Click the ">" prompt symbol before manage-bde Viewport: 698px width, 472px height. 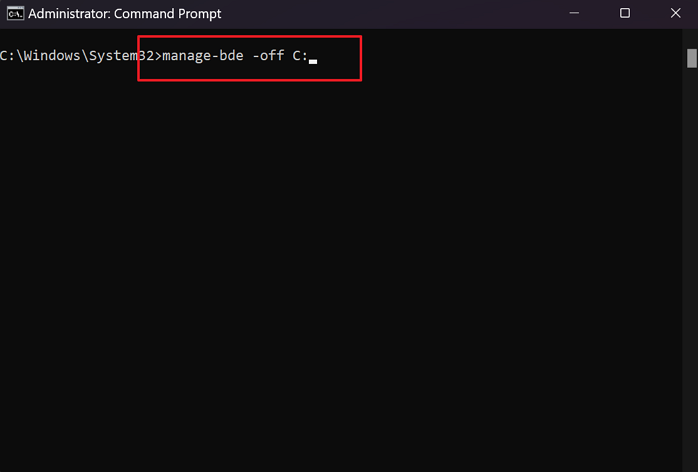click(155, 56)
